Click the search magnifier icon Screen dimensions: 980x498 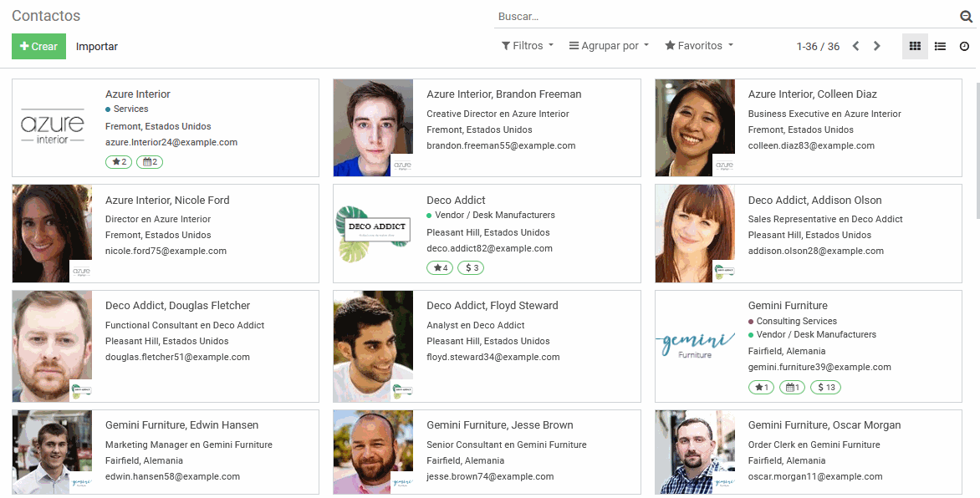[x=967, y=16]
